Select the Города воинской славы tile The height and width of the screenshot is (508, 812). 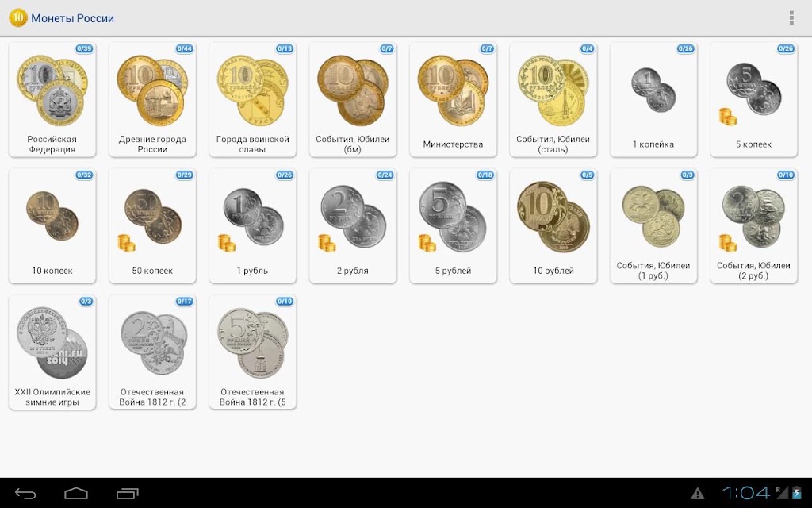tap(253, 99)
